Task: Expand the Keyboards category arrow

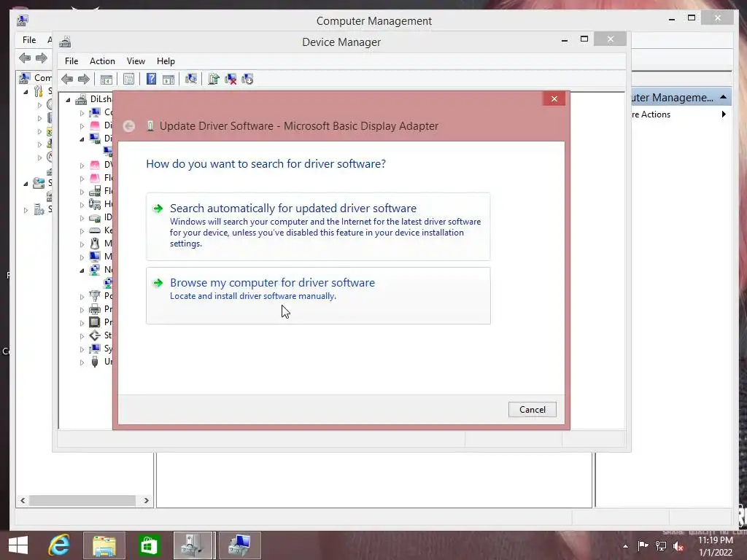Action: [82, 231]
